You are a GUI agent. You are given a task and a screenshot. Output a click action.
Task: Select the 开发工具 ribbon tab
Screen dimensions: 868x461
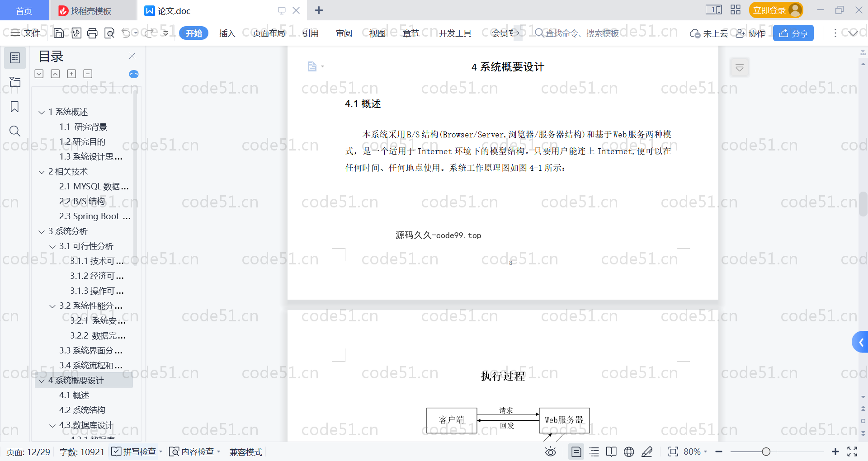pyautogui.click(x=455, y=33)
